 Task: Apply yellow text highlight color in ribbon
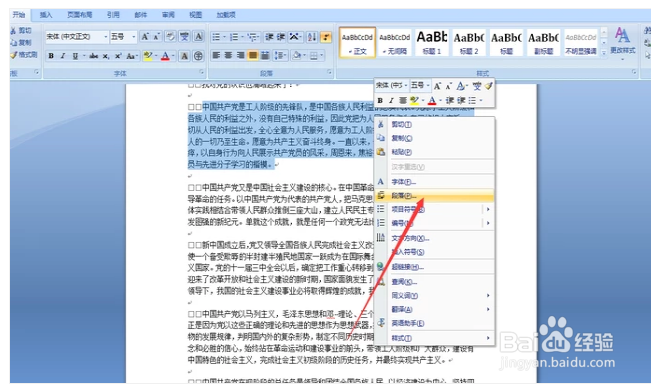pos(147,56)
